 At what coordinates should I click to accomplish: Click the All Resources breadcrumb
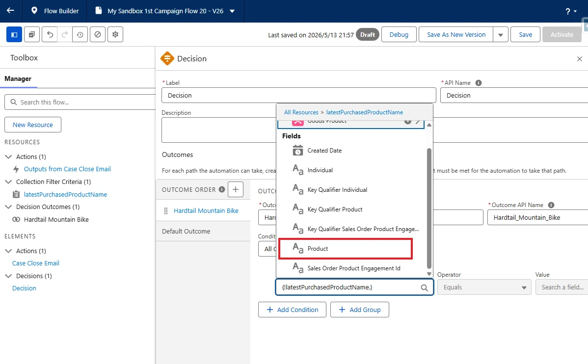(301, 112)
